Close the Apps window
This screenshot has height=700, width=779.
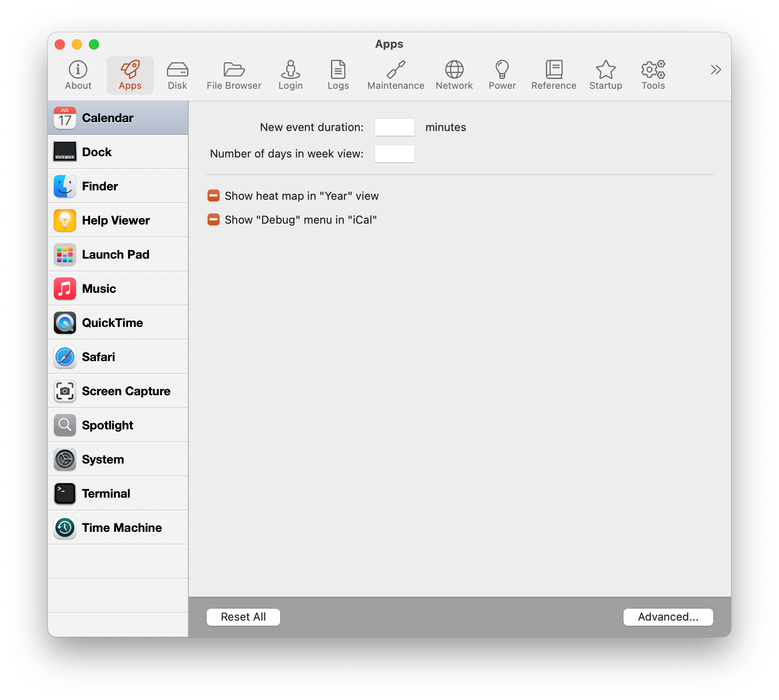click(60, 44)
